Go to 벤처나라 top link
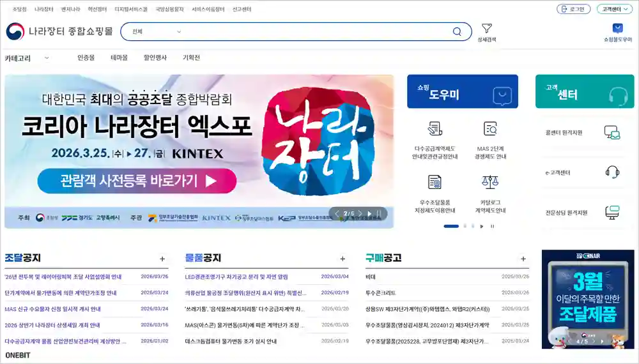 (x=70, y=9)
